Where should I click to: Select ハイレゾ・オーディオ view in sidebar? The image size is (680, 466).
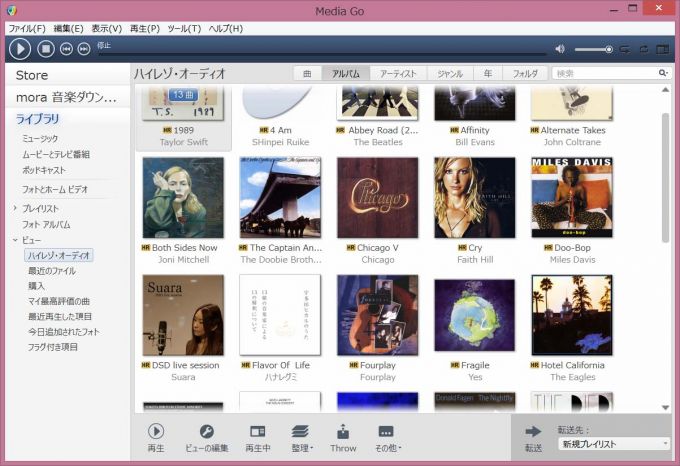(x=59, y=255)
